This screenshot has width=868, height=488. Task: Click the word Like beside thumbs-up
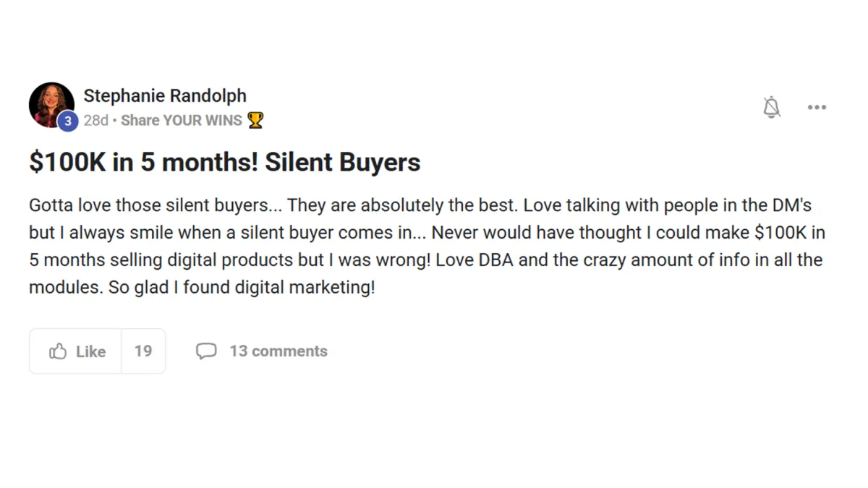91,351
